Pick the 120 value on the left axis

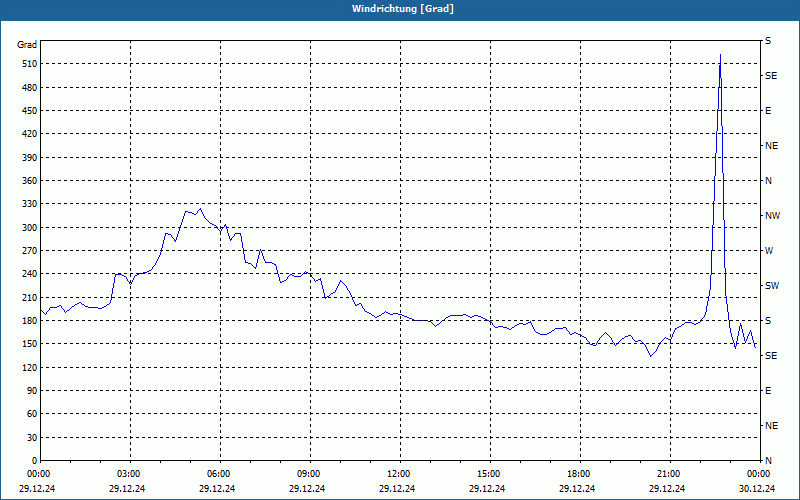[30, 367]
